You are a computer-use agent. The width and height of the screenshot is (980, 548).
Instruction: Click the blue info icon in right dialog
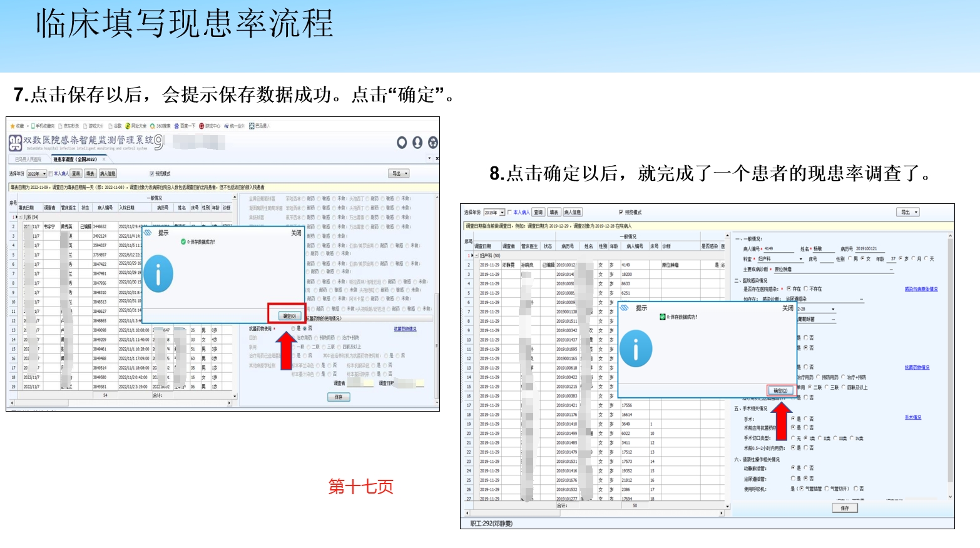(x=636, y=349)
